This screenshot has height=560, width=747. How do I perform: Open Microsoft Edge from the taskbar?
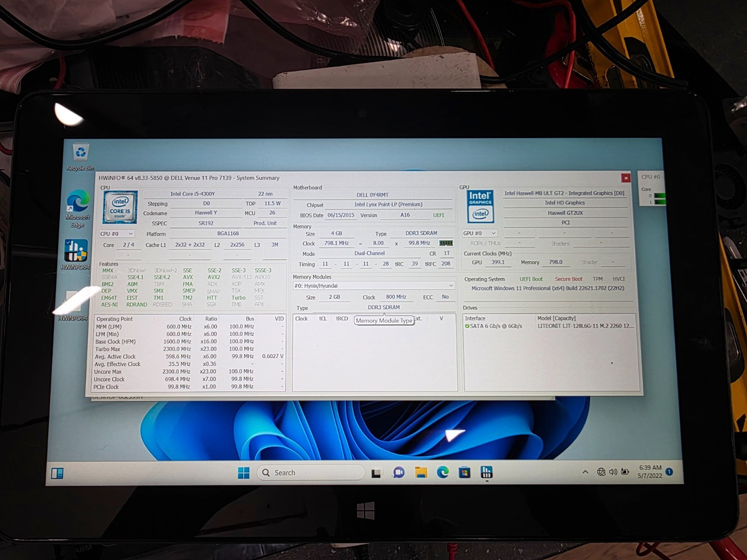click(x=443, y=472)
